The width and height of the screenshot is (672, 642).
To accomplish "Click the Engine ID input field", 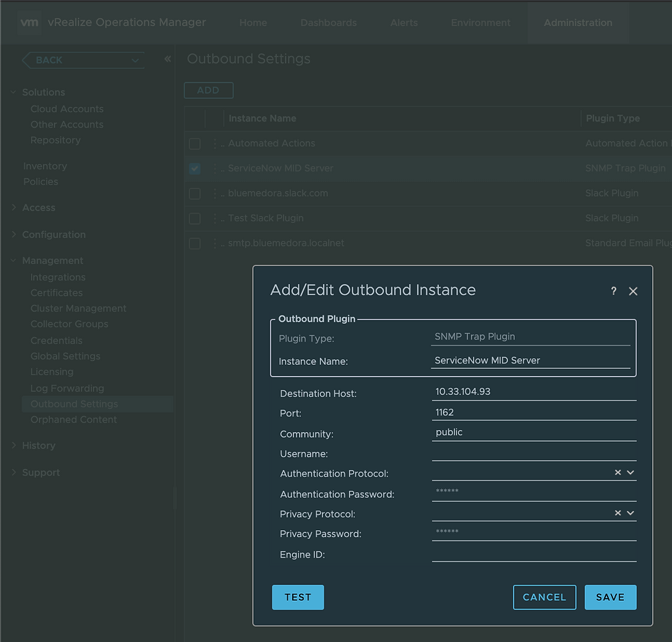I will pos(534,554).
